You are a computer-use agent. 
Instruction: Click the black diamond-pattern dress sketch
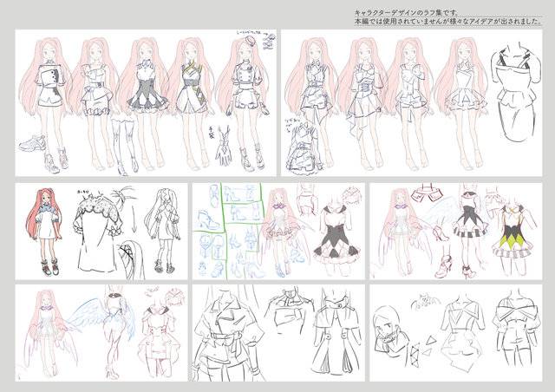click(336, 238)
